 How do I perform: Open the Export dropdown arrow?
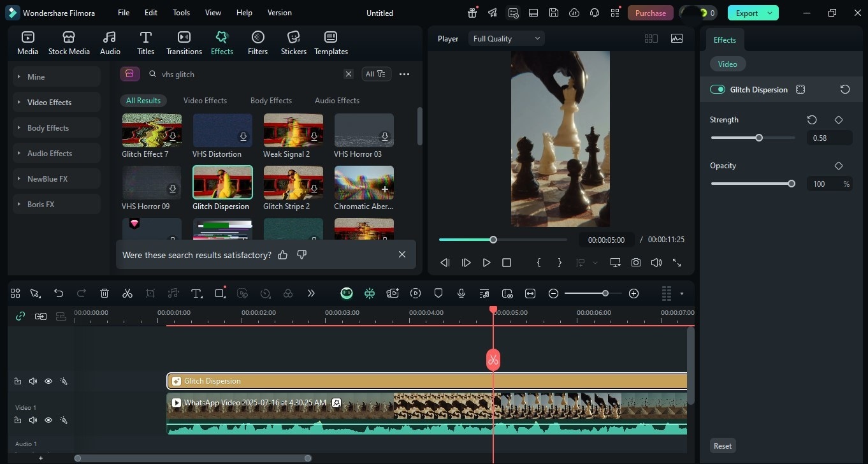pyautogui.click(x=770, y=13)
